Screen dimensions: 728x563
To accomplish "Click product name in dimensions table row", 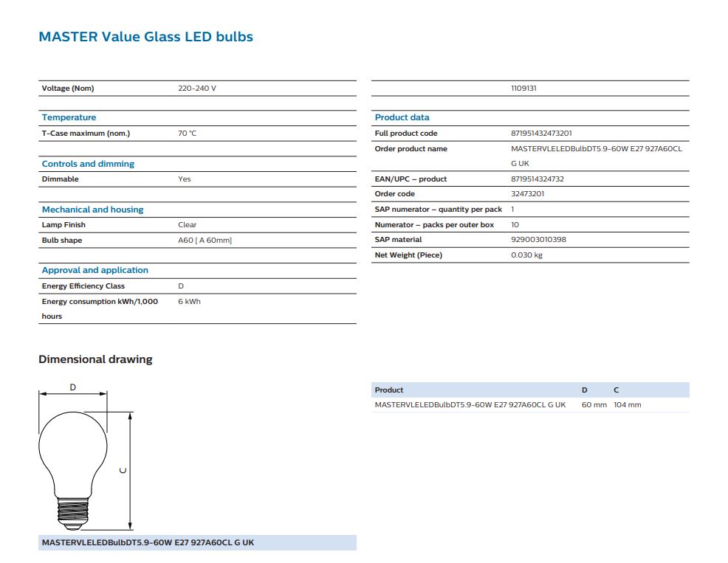I will click(470, 405).
